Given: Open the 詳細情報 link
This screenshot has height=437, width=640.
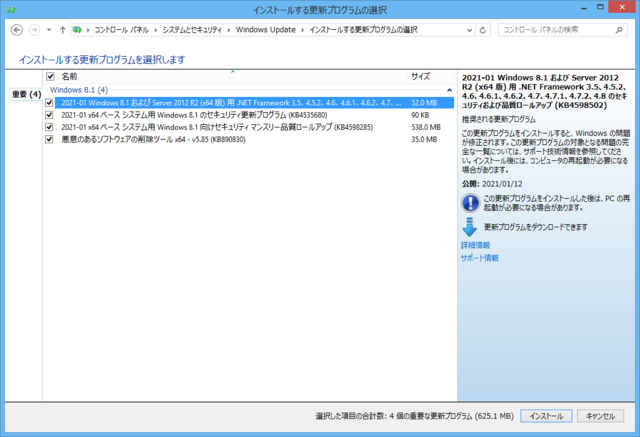Looking at the screenshot, I should [x=476, y=245].
